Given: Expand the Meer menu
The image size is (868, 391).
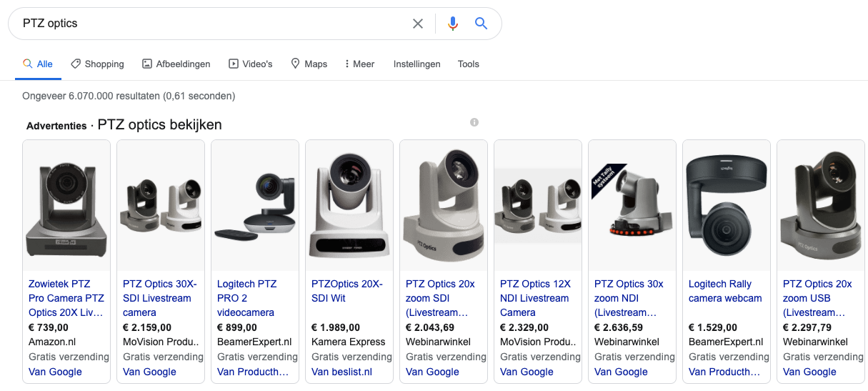Looking at the screenshot, I should [360, 64].
